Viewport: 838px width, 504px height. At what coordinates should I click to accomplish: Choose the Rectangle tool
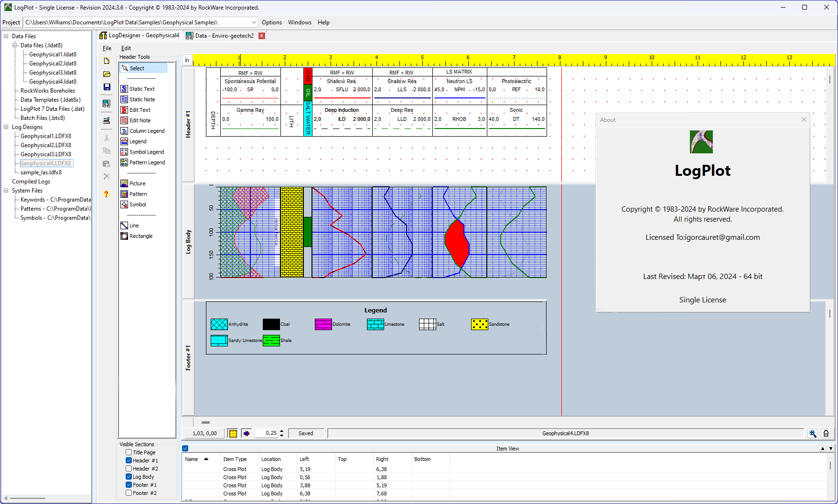click(x=137, y=236)
